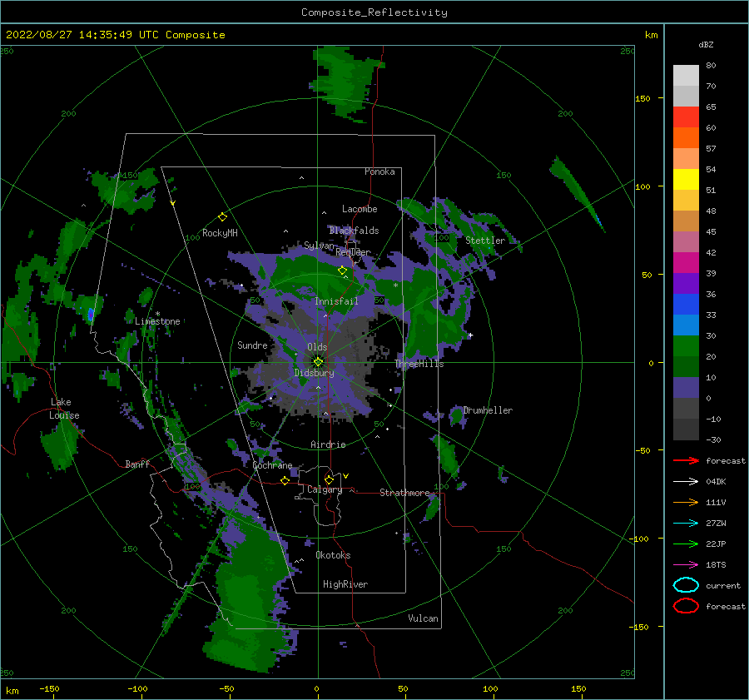Click the Sylvan label

[x=319, y=246]
